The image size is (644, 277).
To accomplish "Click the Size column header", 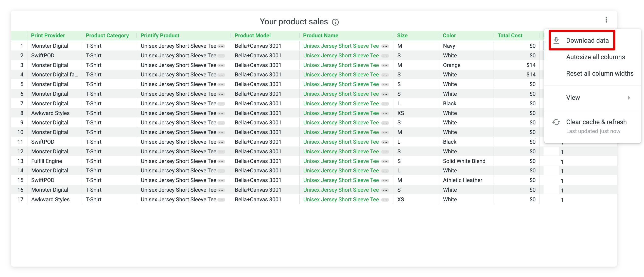I will point(402,35).
